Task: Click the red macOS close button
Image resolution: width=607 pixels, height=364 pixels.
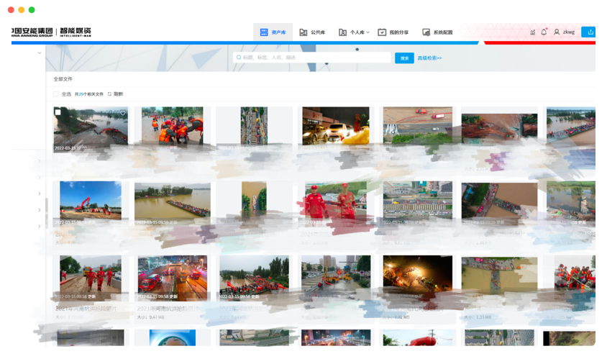Action: (11, 10)
